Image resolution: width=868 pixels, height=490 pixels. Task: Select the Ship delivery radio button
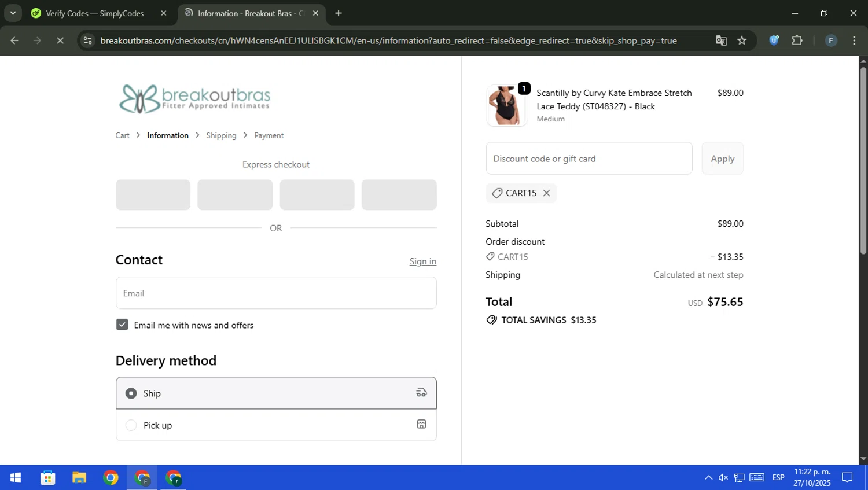click(x=131, y=393)
